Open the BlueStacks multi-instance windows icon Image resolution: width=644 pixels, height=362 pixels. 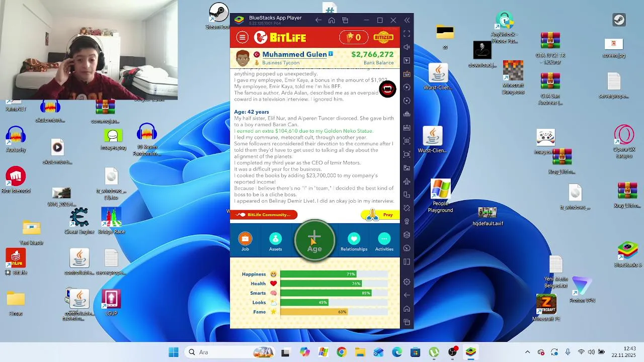345,20
